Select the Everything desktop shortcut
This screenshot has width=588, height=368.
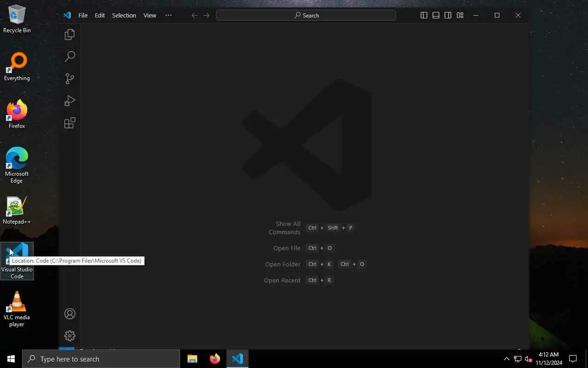coord(17,67)
